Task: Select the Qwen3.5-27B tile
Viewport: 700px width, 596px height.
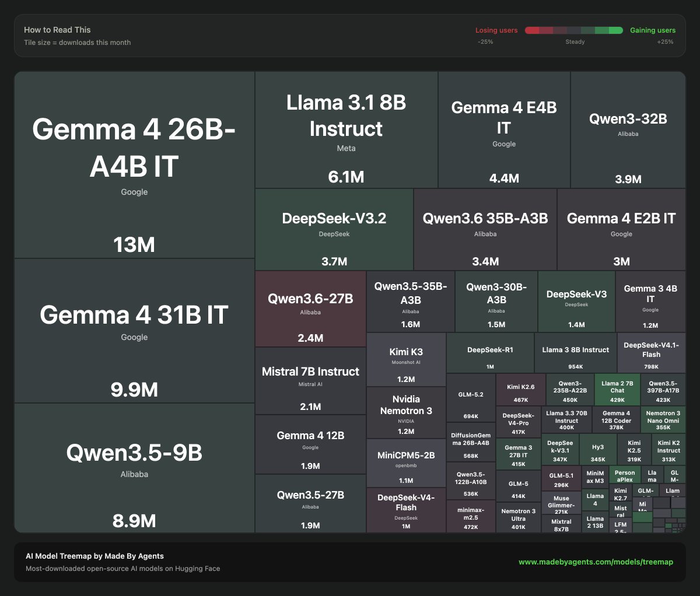Action: coord(310,503)
